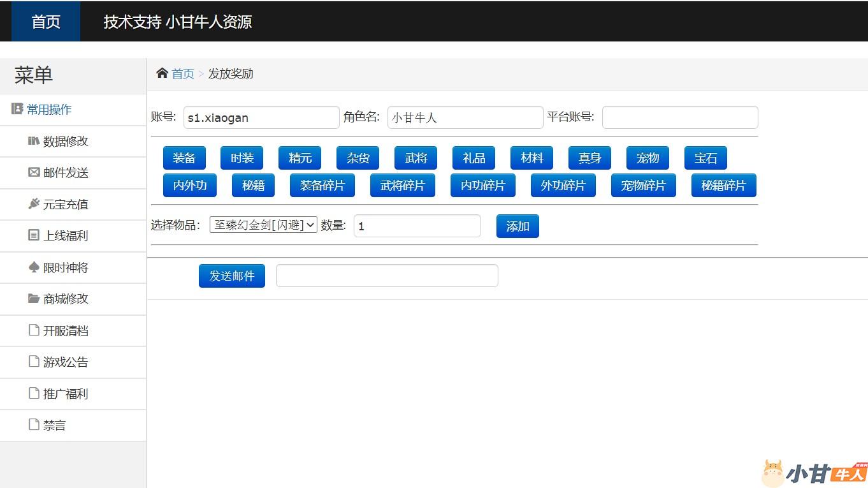
Task: Expand the 常用操作 menu section
Action: [48, 110]
